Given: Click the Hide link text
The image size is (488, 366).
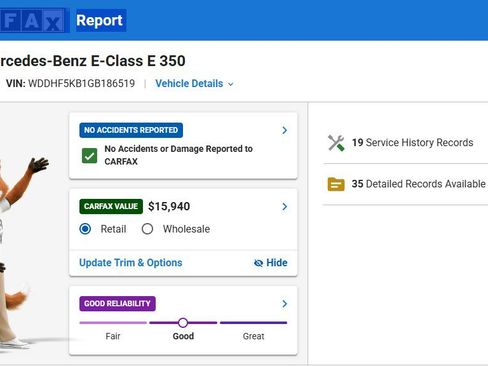Looking at the screenshot, I should (277, 263).
